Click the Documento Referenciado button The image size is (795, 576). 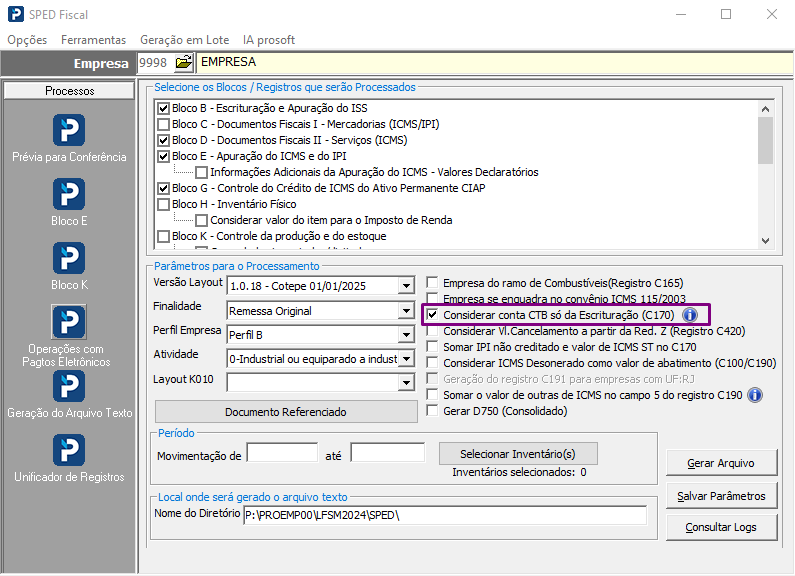pos(285,412)
